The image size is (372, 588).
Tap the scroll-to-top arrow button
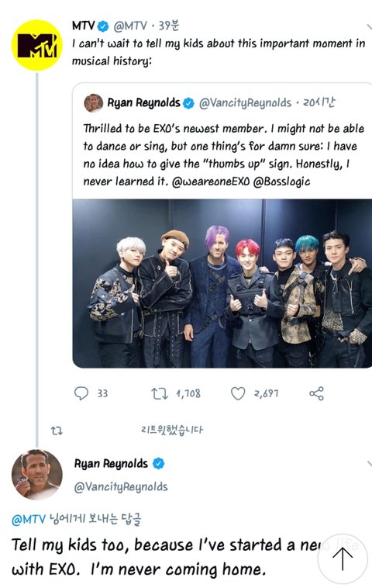343,559
